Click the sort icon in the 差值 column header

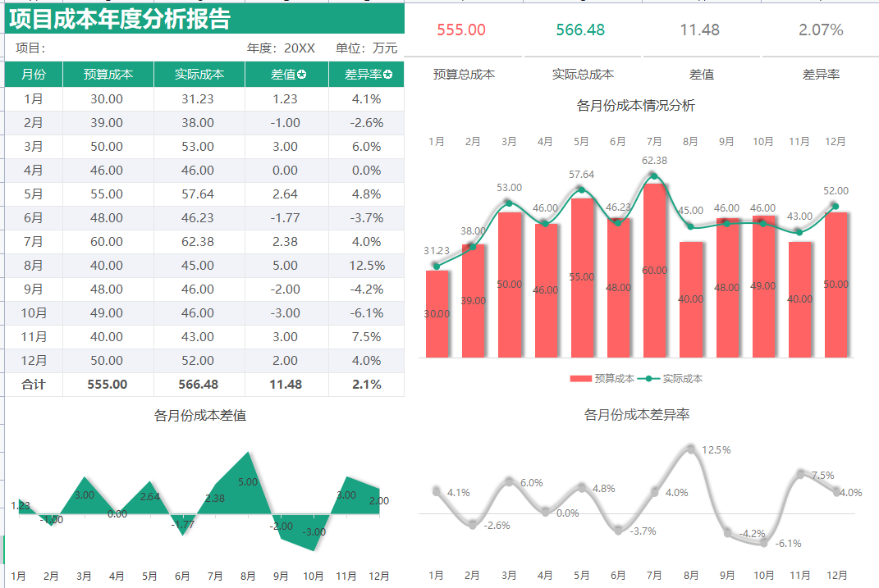[x=302, y=74]
